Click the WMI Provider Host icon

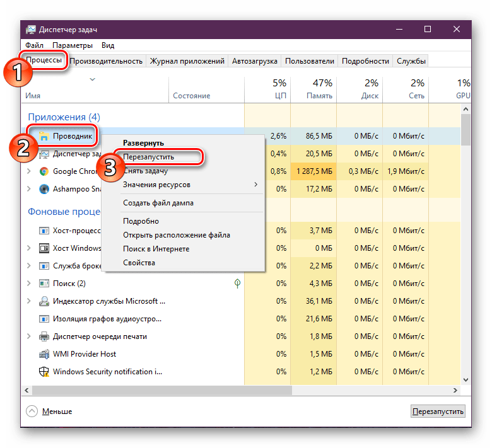(44, 354)
